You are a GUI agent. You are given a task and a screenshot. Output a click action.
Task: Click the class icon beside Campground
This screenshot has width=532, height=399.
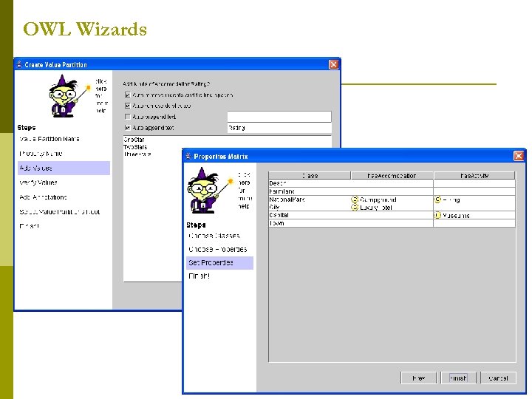click(x=355, y=199)
